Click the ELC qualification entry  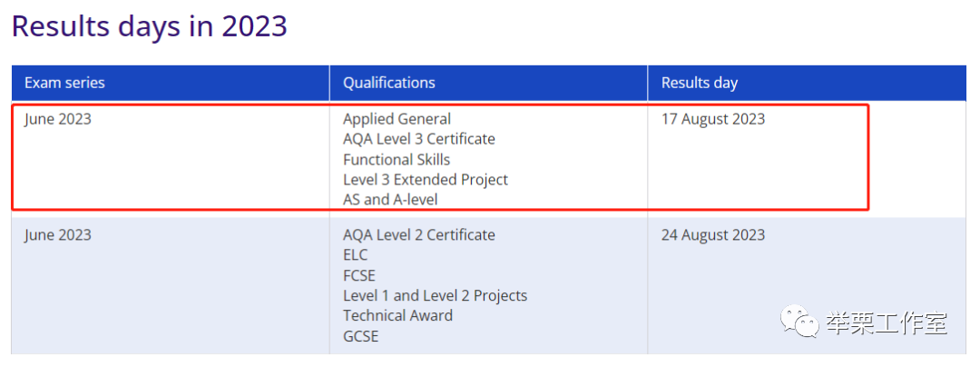pos(356,255)
